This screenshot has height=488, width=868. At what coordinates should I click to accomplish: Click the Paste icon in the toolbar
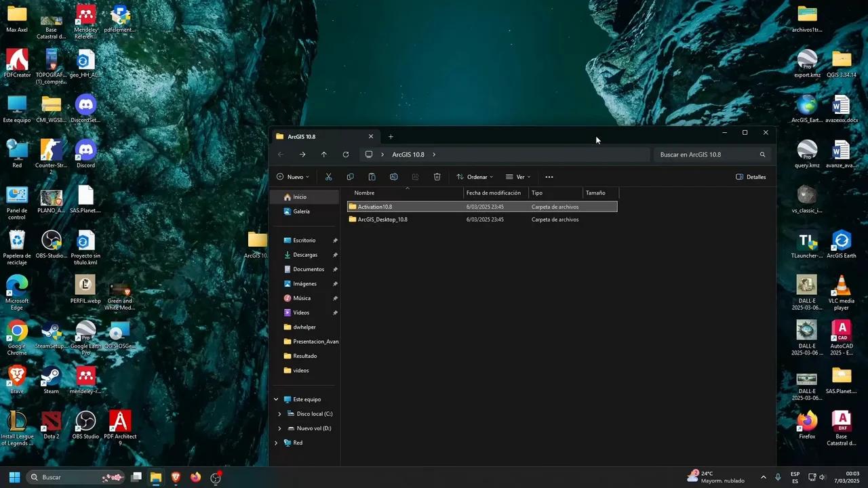pyautogui.click(x=372, y=177)
